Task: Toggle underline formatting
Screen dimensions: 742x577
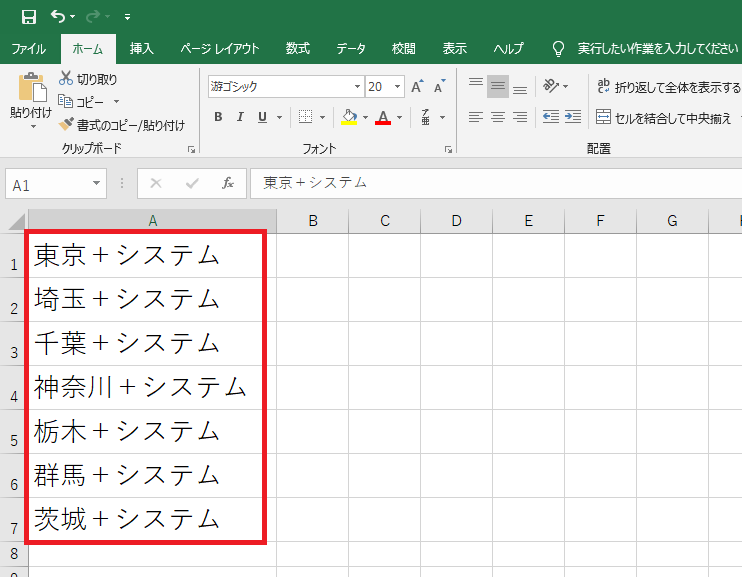Action: [262, 117]
